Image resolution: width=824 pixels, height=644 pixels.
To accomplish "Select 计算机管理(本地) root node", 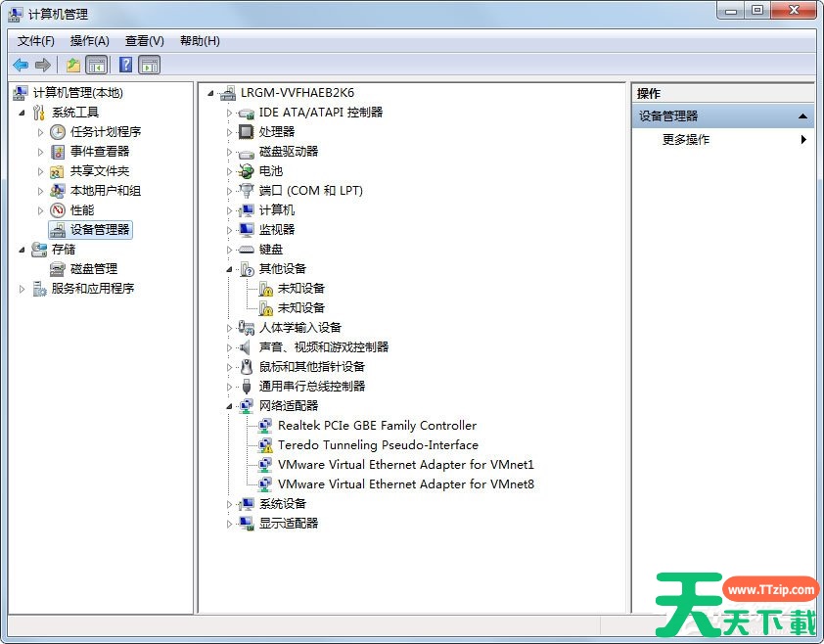I will coord(77,93).
